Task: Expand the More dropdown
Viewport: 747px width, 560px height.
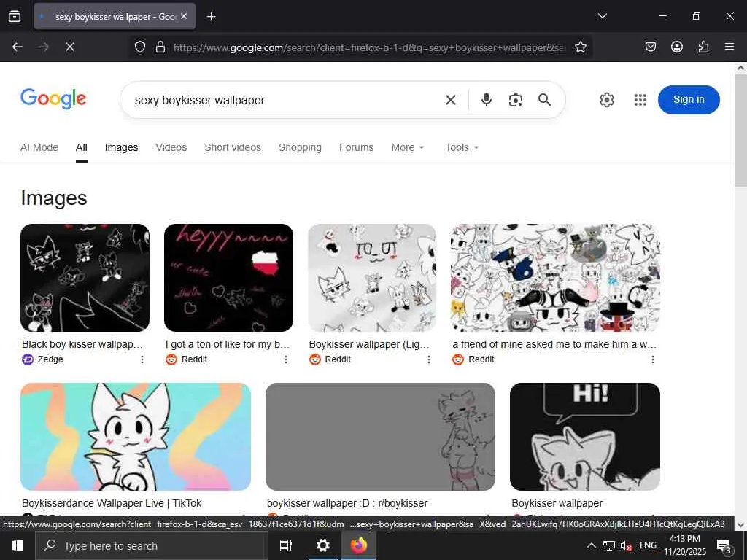Action: (407, 147)
